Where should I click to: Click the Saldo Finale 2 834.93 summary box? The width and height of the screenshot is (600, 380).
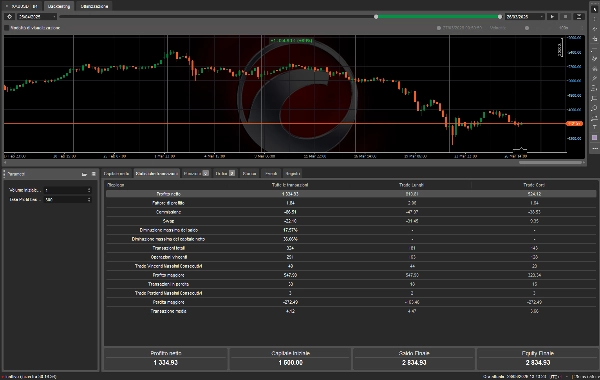(414, 359)
